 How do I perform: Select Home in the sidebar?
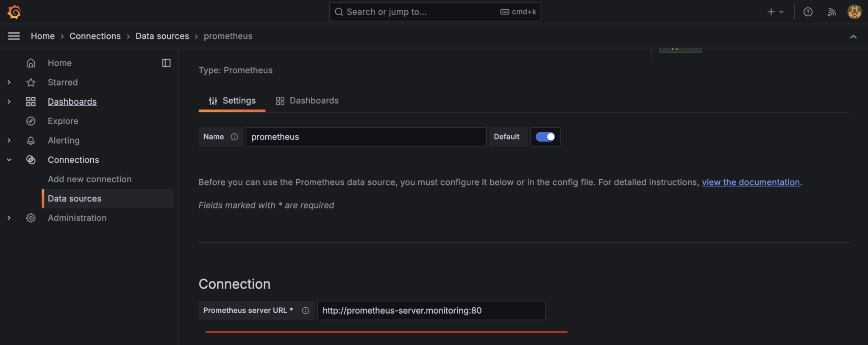(x=60, y=63)
